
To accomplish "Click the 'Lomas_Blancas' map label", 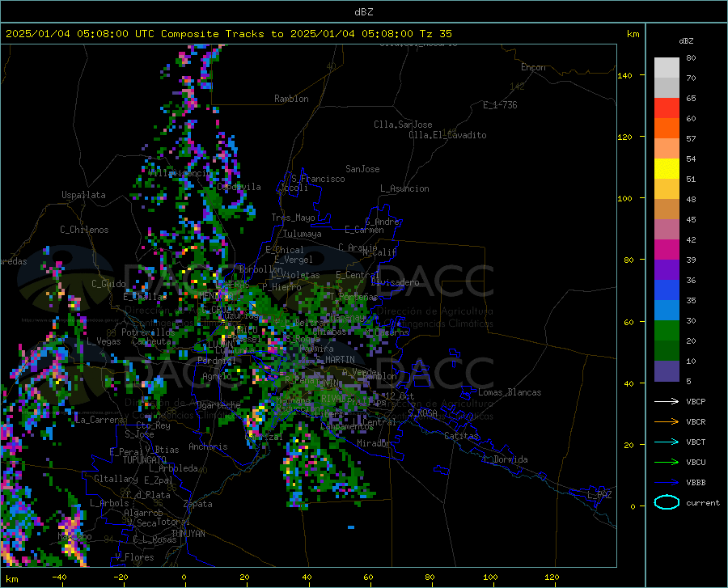I will (510, 392).
